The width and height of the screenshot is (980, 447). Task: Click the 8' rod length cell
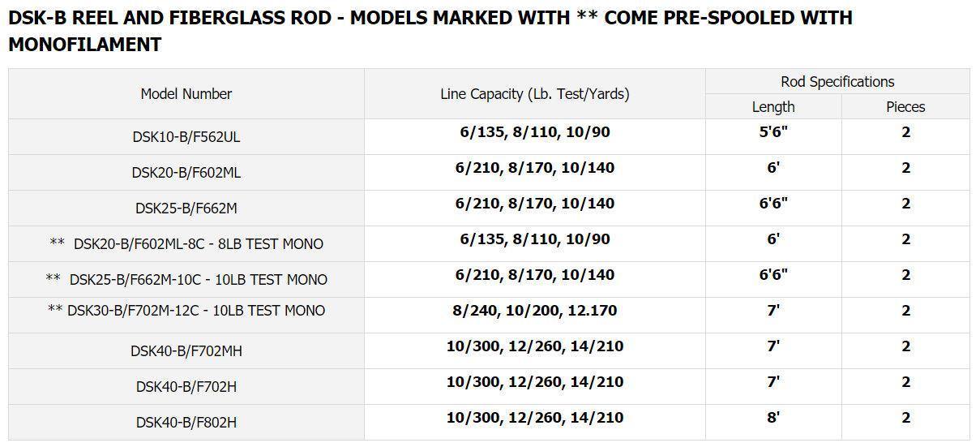pos(773,418)
